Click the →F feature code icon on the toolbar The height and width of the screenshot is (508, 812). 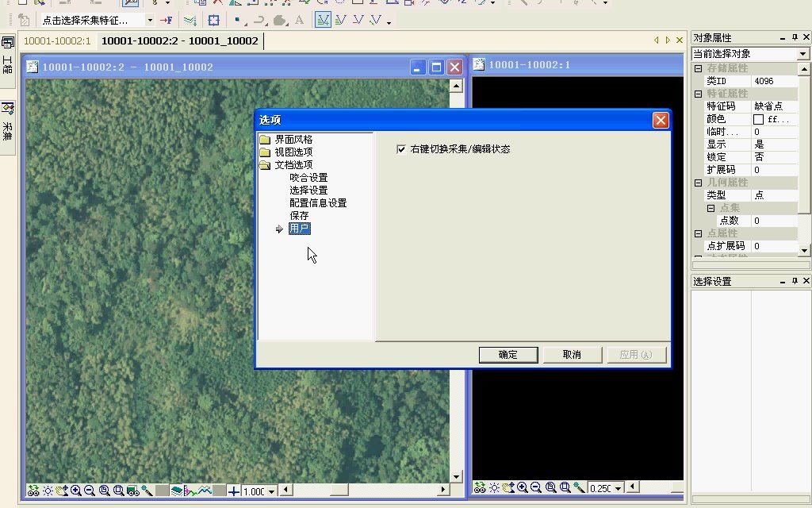coord(166,20)
